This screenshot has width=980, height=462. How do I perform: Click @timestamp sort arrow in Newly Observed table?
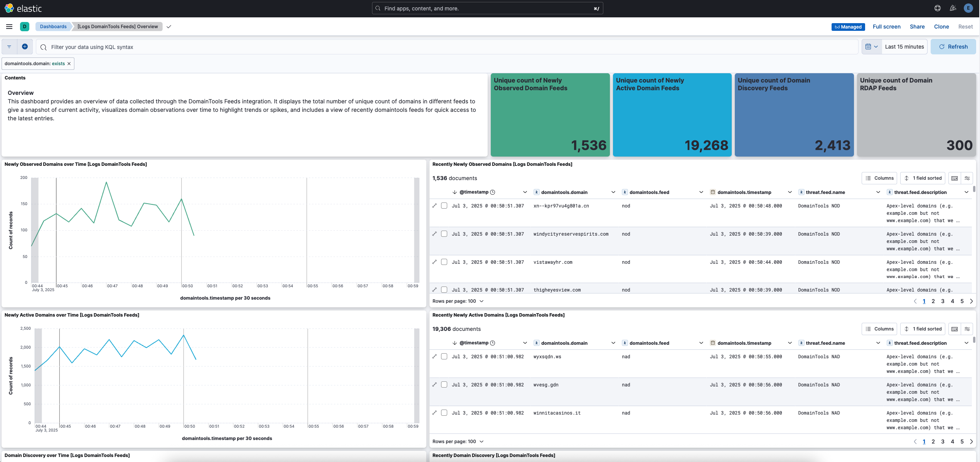[x=455, y=192]
